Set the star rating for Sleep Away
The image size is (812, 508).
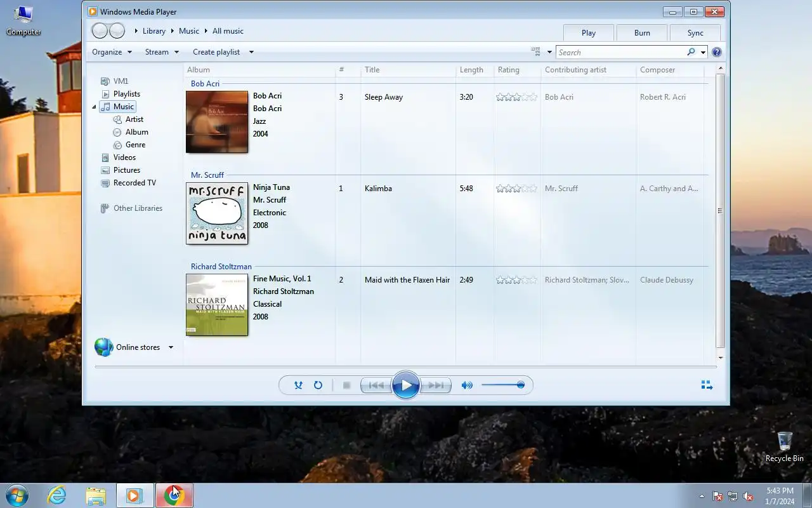click(516, 97)
